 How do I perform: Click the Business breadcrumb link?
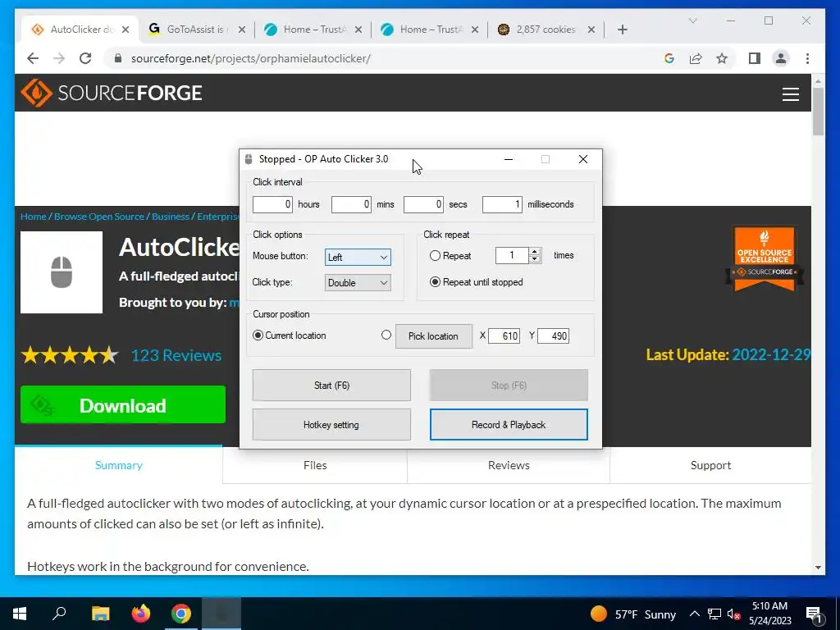tap(171, 217)
